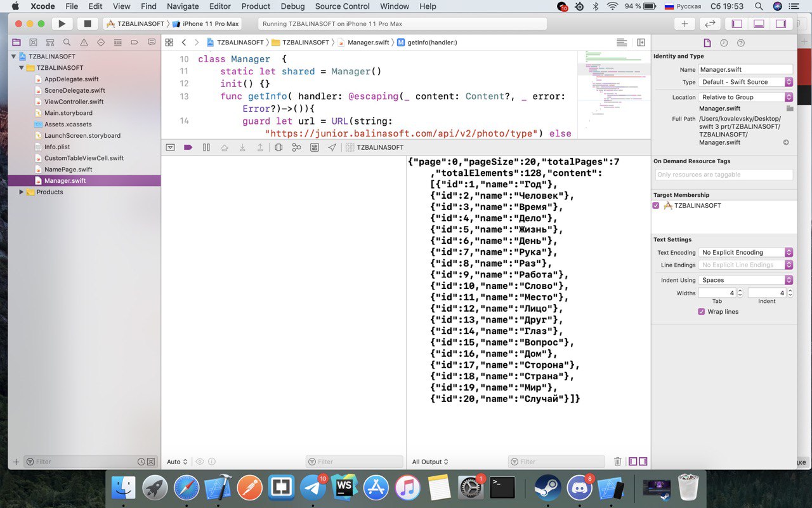Toggle TZBALINASOFT target membership checkbox

(656, 206)
